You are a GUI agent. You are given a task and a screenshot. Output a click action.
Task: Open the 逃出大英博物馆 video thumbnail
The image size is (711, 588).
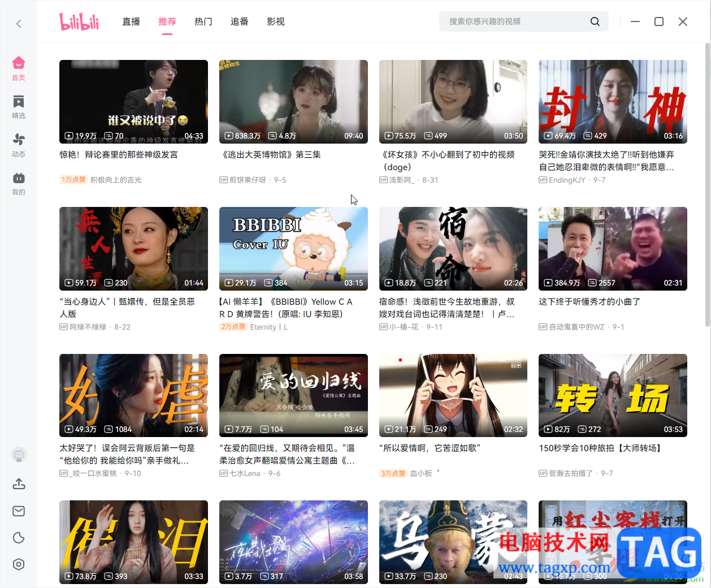(293, 102)
